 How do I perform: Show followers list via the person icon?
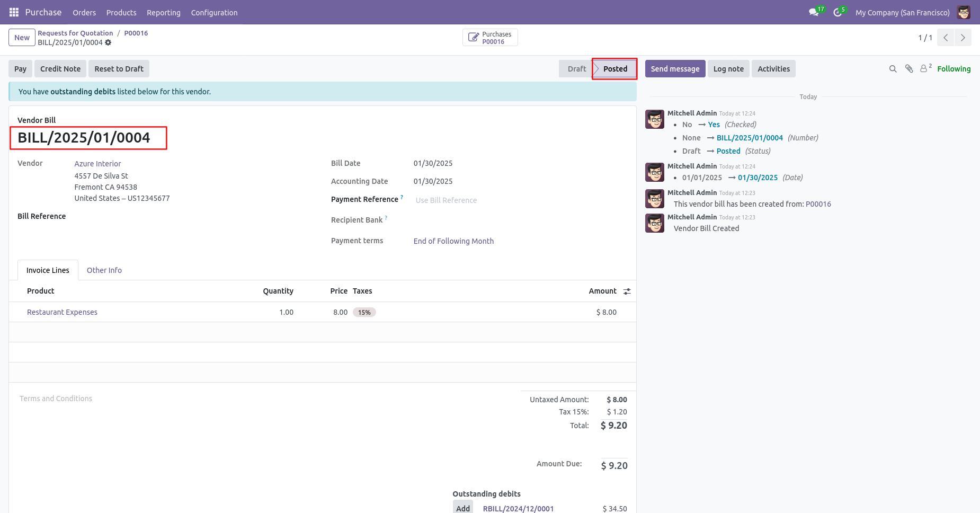click(x=925, y=68)
